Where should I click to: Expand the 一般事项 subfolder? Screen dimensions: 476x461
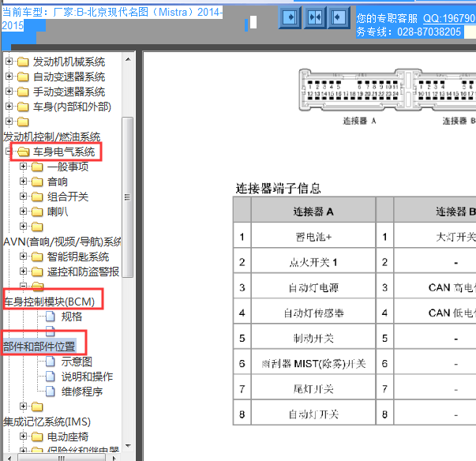(x=23, y=167)
